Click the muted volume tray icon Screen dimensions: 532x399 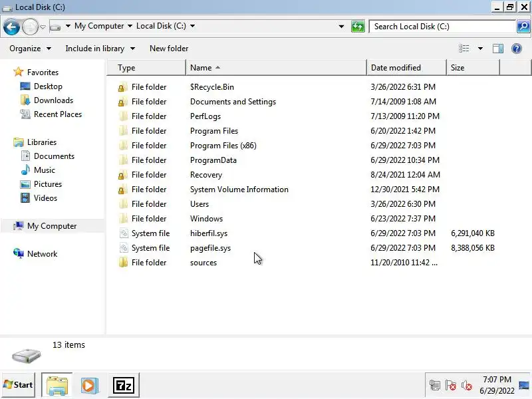click(467, 386)
